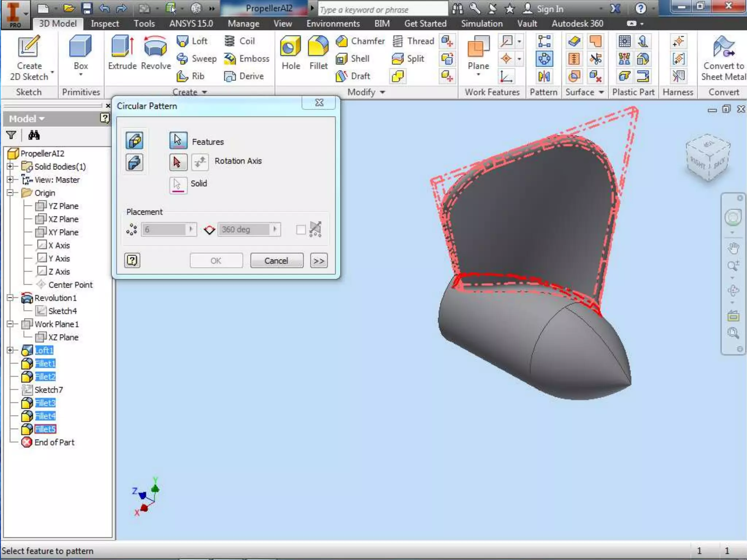Toggle the Placement midplane checkbox
Viewport: 747px width, 560px height.
[301, 230]
